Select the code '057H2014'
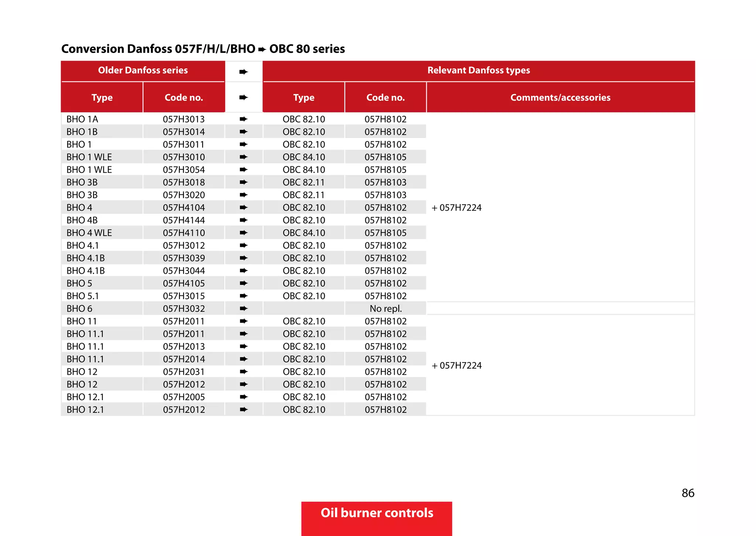Screen dimensions: 756x536 [184, 359]
